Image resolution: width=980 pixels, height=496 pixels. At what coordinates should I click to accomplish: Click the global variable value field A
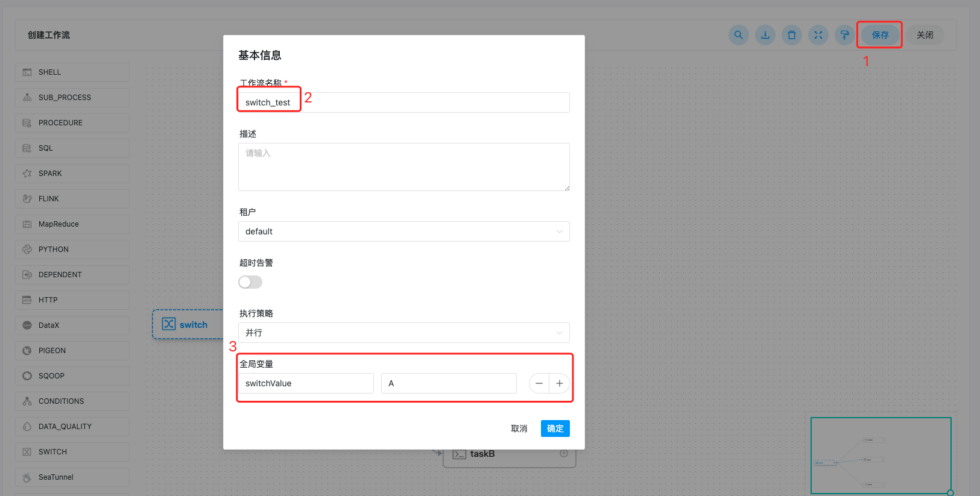click(x=449, y=383)
